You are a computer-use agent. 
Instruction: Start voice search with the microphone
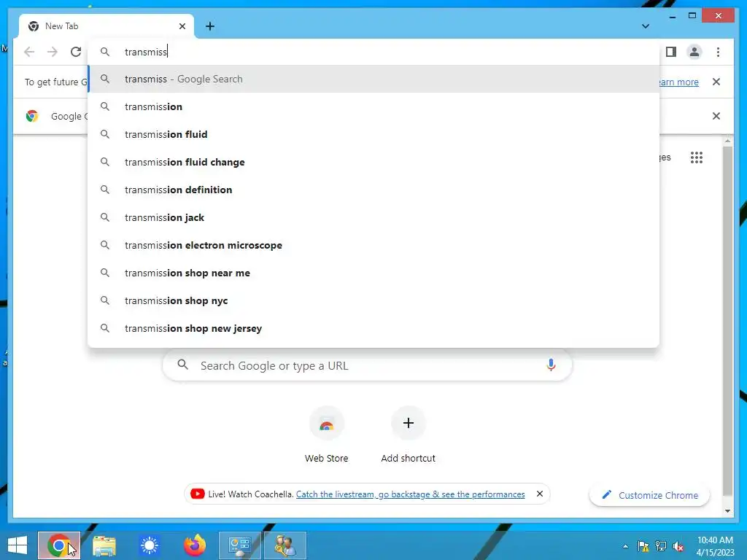[551, 365]
